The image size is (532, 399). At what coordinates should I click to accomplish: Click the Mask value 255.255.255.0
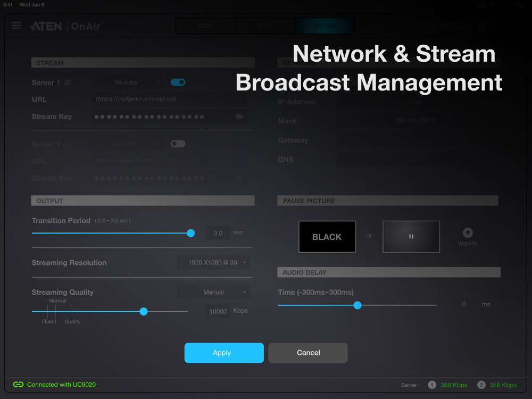pos(415,120)
